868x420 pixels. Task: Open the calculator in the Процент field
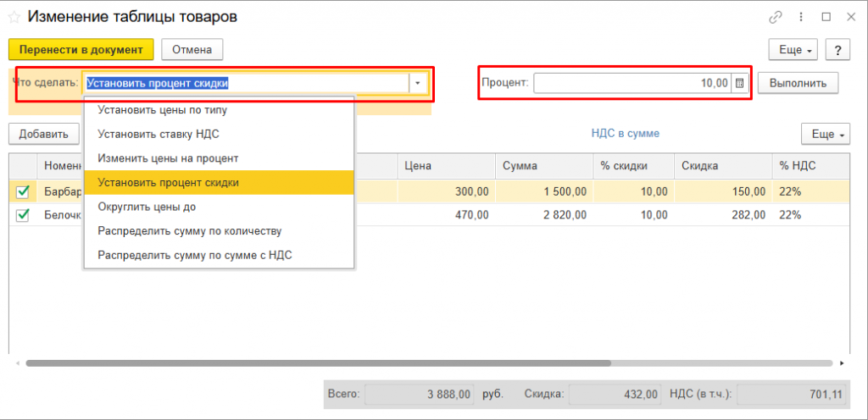739,84
